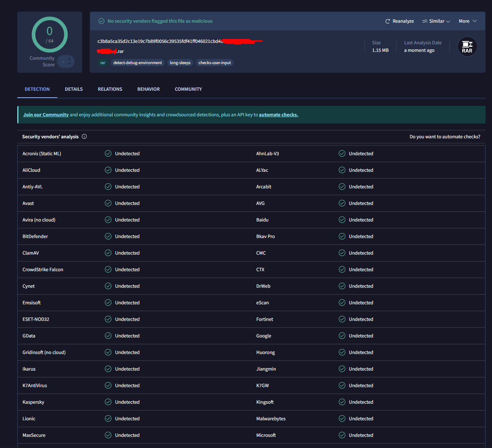Screen dimensions: 492x448
Task: Click the Gridinsoft (no cloud) vendor name
Action: point(44,352)
